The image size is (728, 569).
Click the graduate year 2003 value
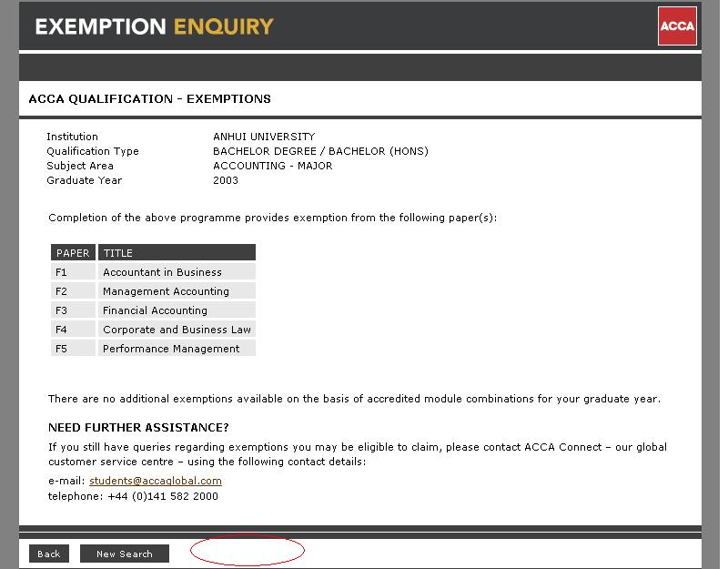pyautogui.click(x=226, y=180)
